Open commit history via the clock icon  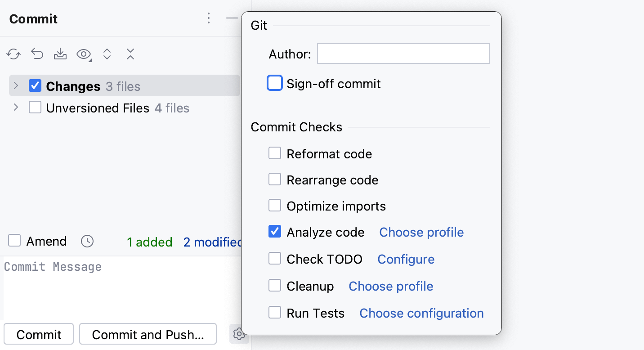[x=87, y=241]
